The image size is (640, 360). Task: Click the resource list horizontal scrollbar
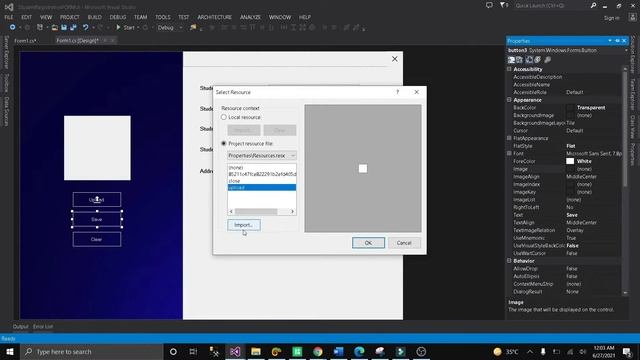point(262,211)
